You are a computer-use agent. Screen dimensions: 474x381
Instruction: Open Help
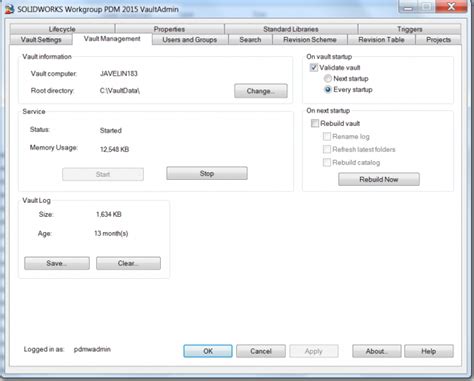point(429,351)
